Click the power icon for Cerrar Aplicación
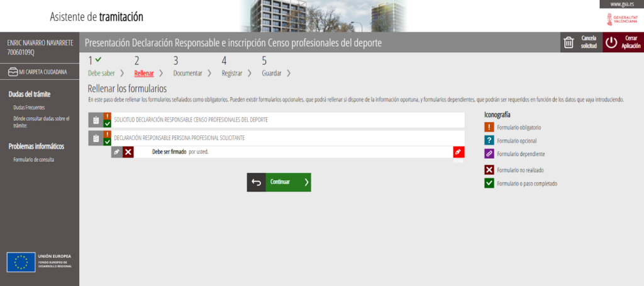 click(x=611, y=42)
